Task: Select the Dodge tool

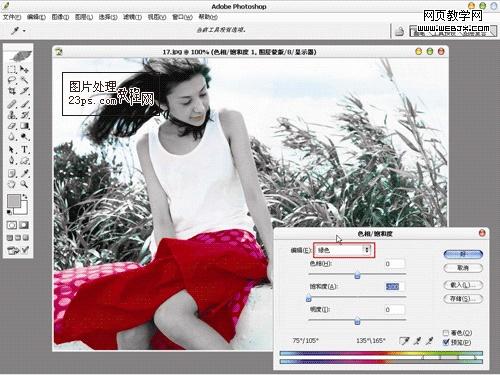Action: tap(24, 137)
